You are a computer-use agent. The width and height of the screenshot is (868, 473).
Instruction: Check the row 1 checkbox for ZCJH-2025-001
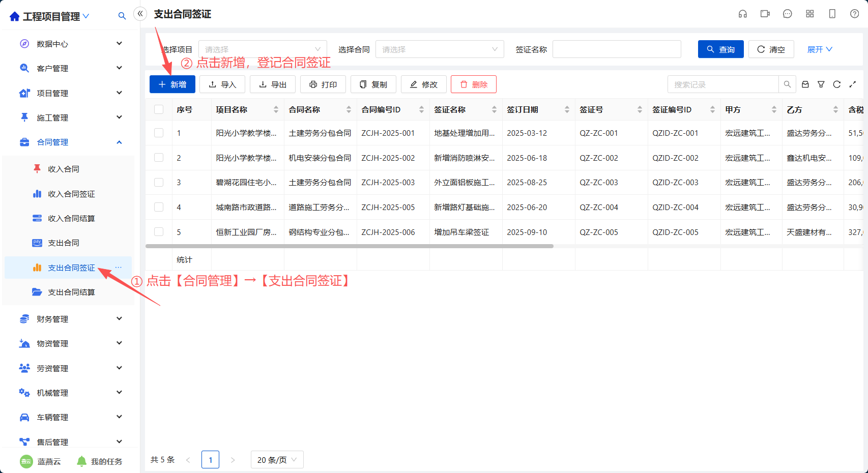point(159,133)
